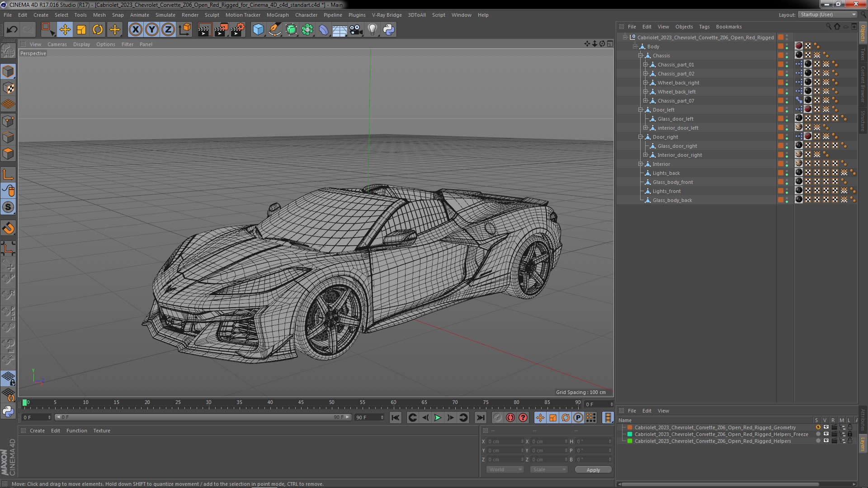Open the MoGraph menu
Image resolution: width=868 pixels, height=488 pixels.
[x=278, y=15]
